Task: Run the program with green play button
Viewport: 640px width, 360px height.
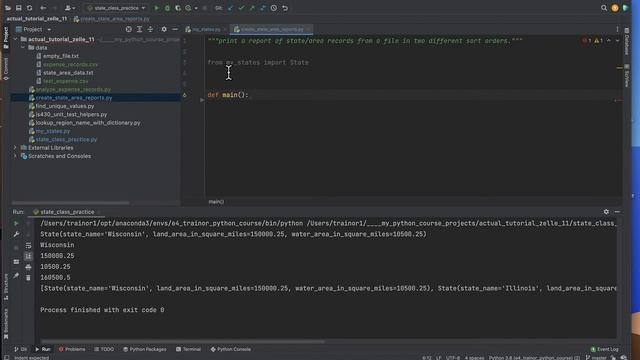Action: point(156,8)
